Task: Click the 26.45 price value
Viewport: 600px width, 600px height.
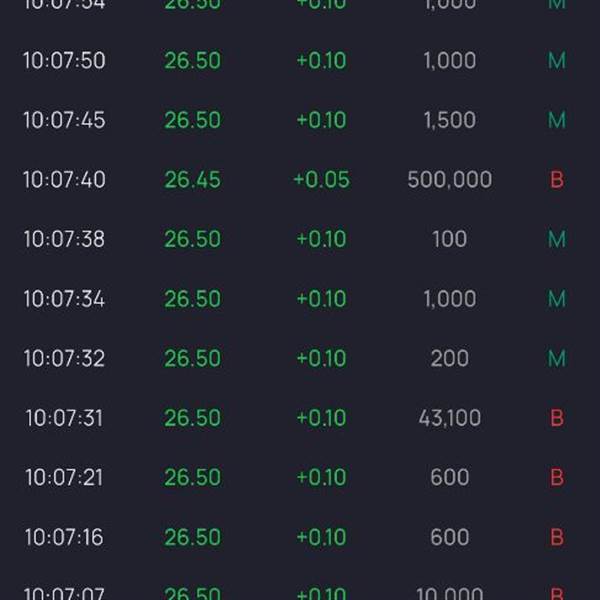Action: pyautogui.click(x=192, y=179)
